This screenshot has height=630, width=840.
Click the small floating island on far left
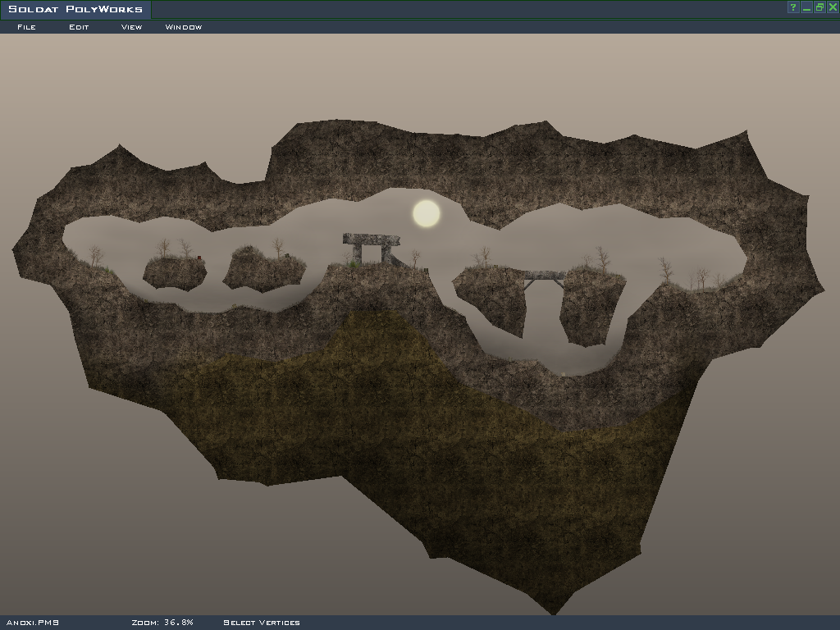tap(174, 273)
